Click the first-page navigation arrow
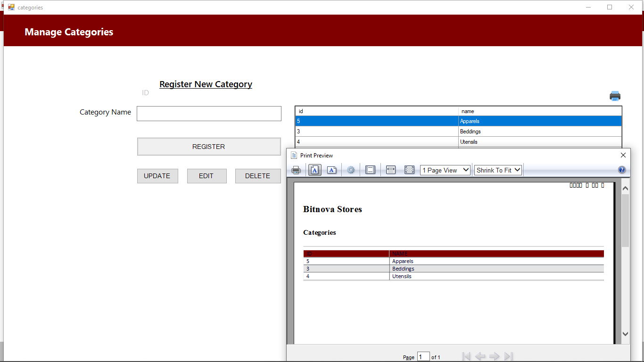The width and height of the screenshot is (644, 362). 466,356
